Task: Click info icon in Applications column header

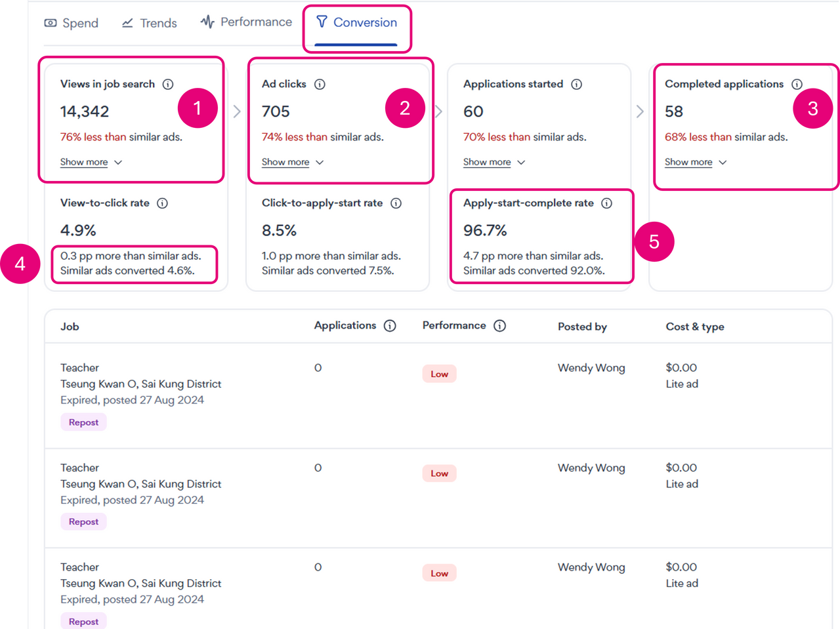Action: point(390,326)
